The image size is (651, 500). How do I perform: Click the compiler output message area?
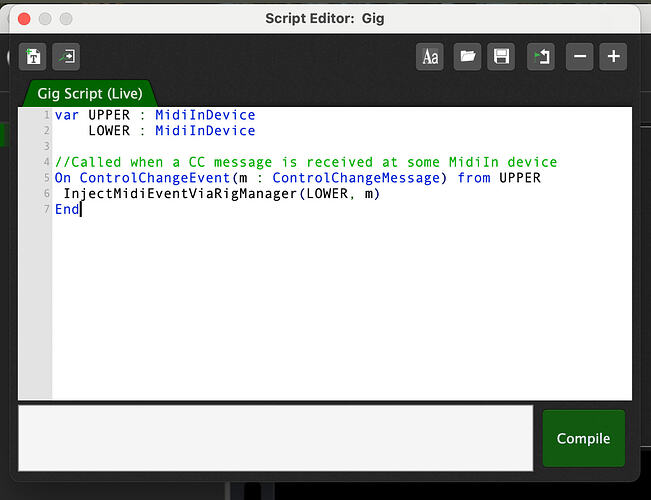[x=276, y=438]
